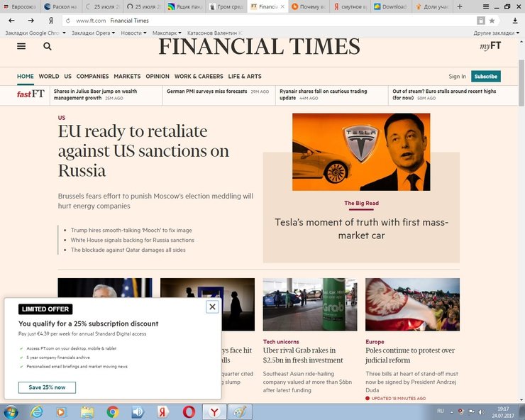Open the FT hamburger navigation menu
Viewport: 525px width, 420px height.
pos(21,46)
